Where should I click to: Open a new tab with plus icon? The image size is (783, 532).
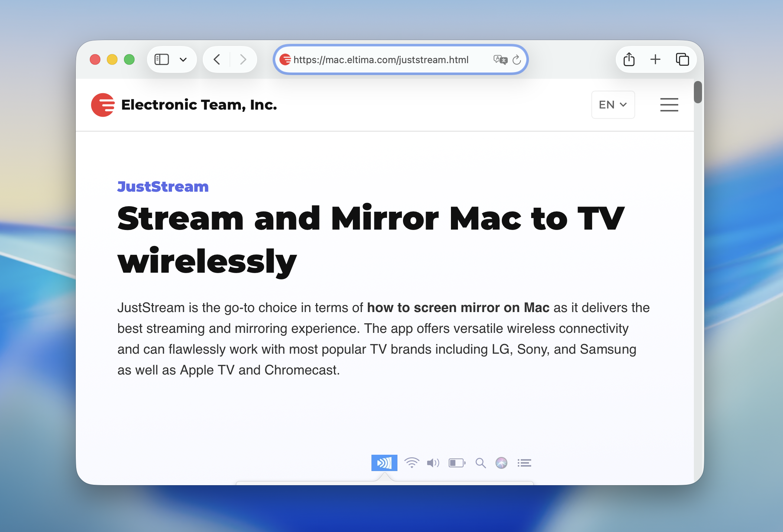(x=656, y=59)
